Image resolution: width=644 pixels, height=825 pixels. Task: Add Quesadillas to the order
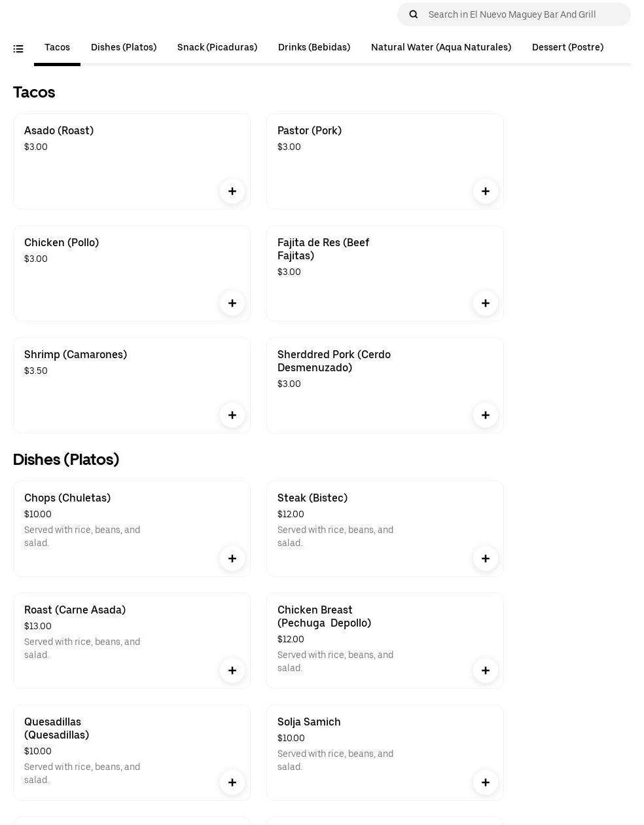(x=232, y=782)
